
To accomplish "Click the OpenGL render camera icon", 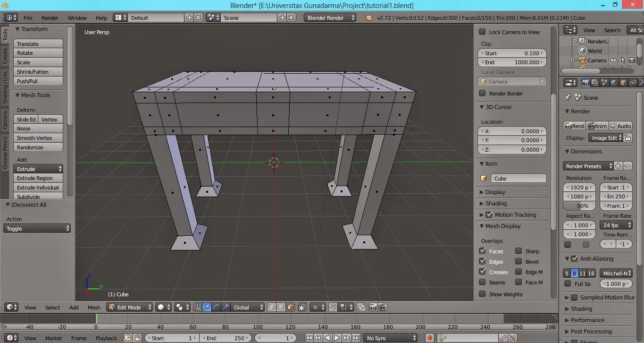I will 373,307.
